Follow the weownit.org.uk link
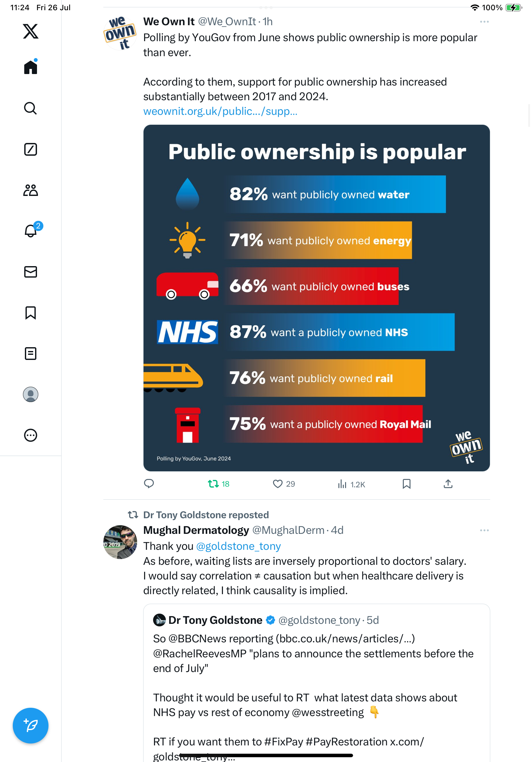Screen dimensions: 532x762 [220, 111]
